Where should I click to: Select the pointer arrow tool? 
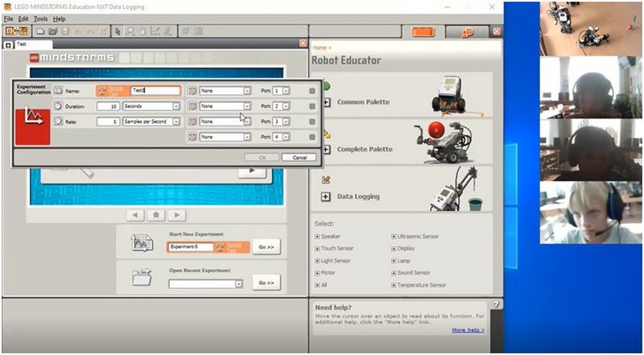[x=118, y=31]
